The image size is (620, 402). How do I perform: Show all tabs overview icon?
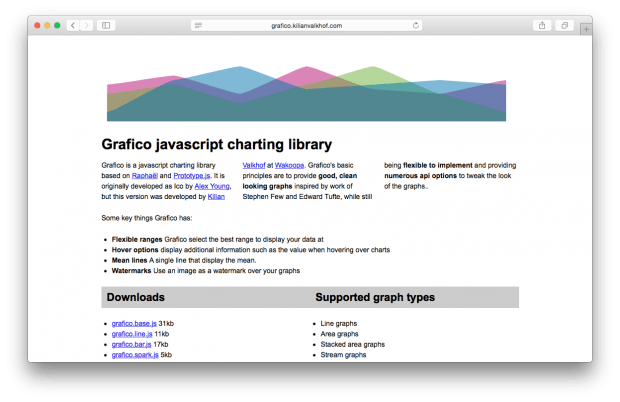565,25
